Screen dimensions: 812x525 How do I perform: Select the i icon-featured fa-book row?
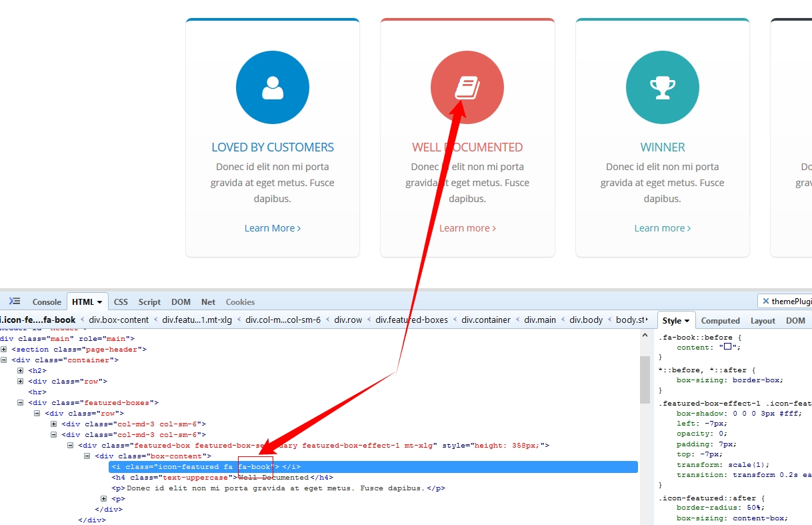pyautogui.click(x=373, y=467)
